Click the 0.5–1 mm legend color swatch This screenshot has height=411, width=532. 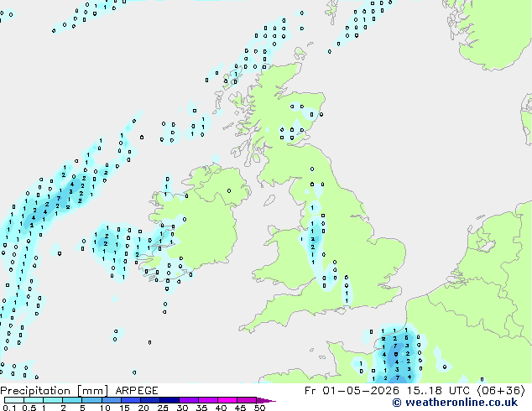click(34, 400)
